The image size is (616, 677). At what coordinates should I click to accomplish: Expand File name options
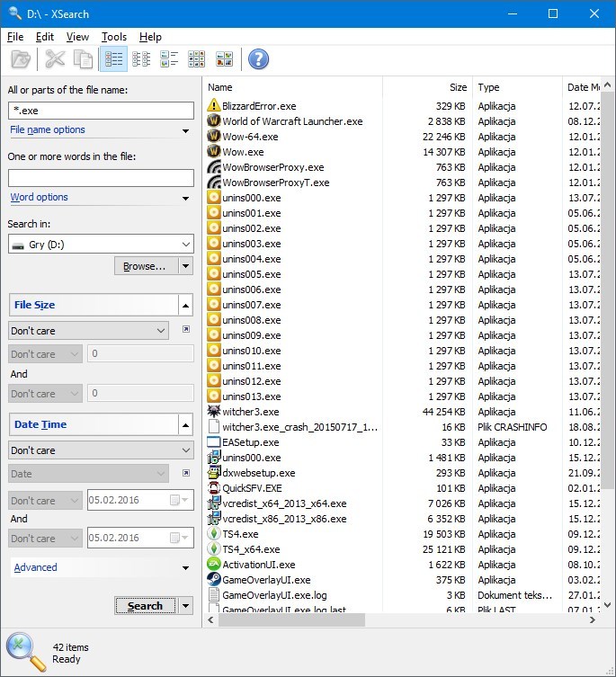point(186,130)
